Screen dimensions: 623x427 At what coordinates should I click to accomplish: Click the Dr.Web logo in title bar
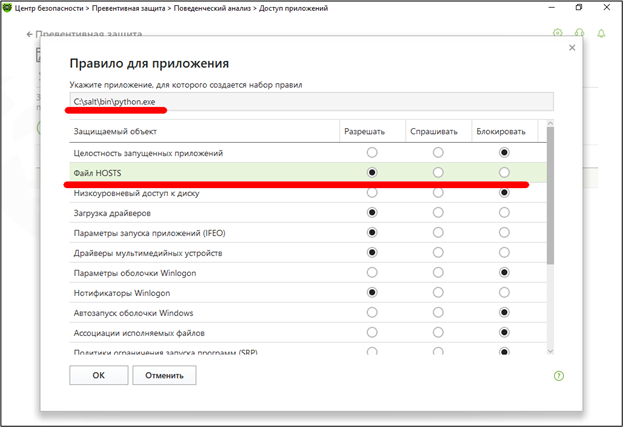point(7,7)
